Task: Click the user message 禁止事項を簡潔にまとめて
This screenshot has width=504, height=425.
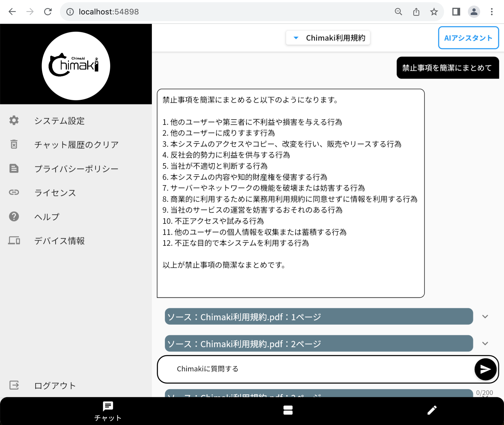Action: pyautogui.click(x=448, y=68)
